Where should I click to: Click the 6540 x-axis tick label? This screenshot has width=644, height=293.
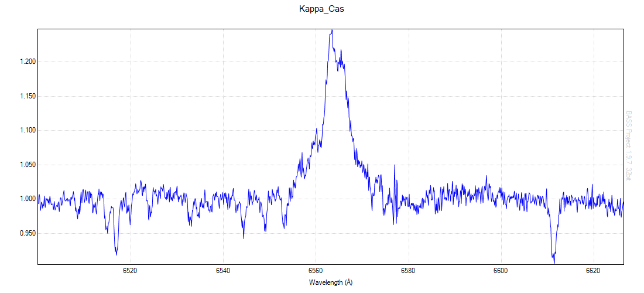(x=223, y=271)
